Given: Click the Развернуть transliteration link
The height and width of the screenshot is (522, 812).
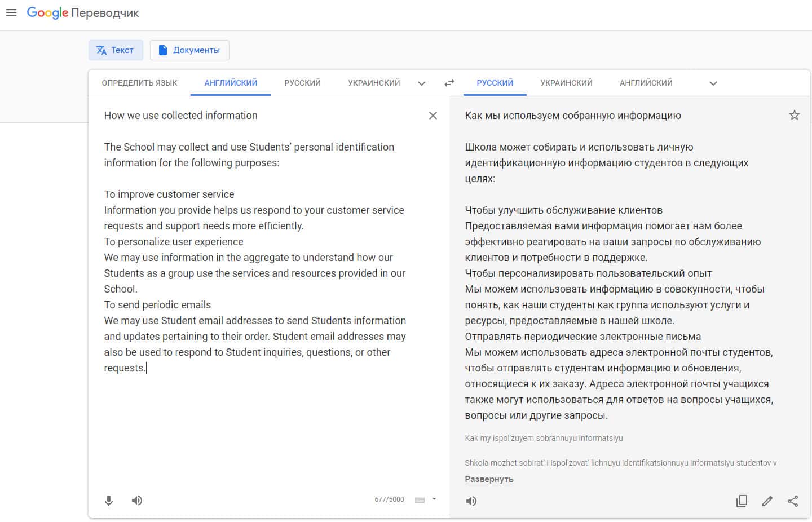Looking at the screenshot, I should click(489, 479).
